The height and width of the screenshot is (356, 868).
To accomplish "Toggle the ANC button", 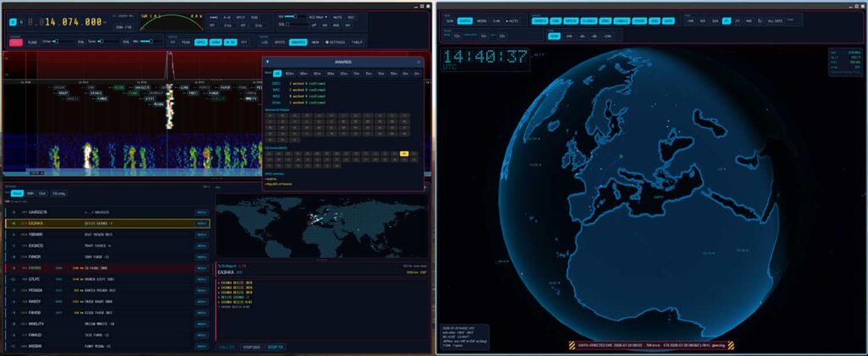I will 336,25.
